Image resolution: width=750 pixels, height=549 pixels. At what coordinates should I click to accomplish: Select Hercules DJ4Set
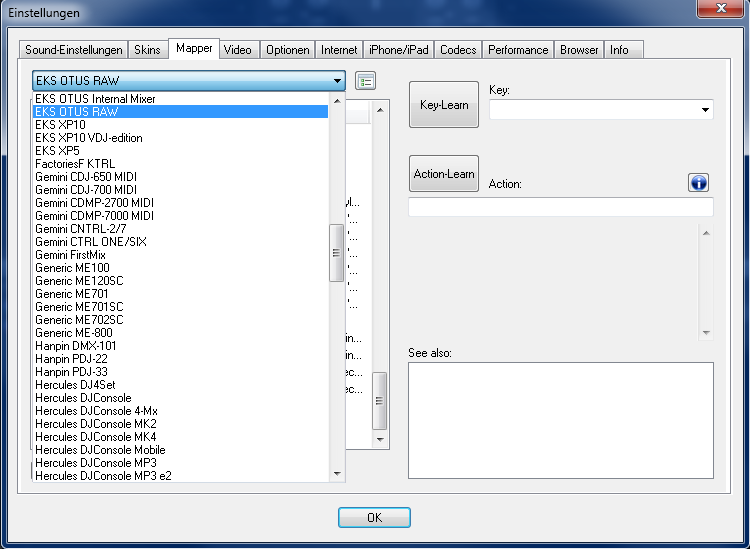click(x=181, y=384)
